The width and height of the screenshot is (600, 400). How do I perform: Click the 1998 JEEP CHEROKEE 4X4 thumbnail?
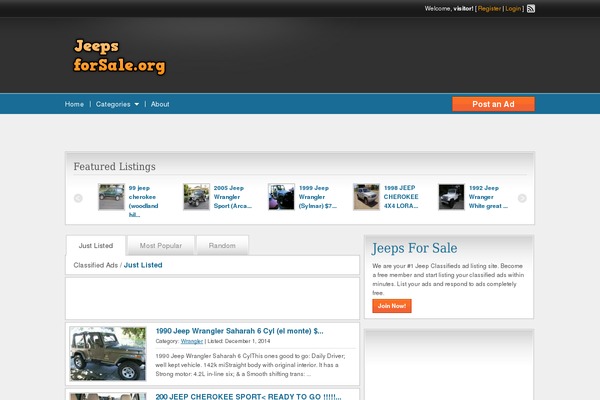point(366,197)
